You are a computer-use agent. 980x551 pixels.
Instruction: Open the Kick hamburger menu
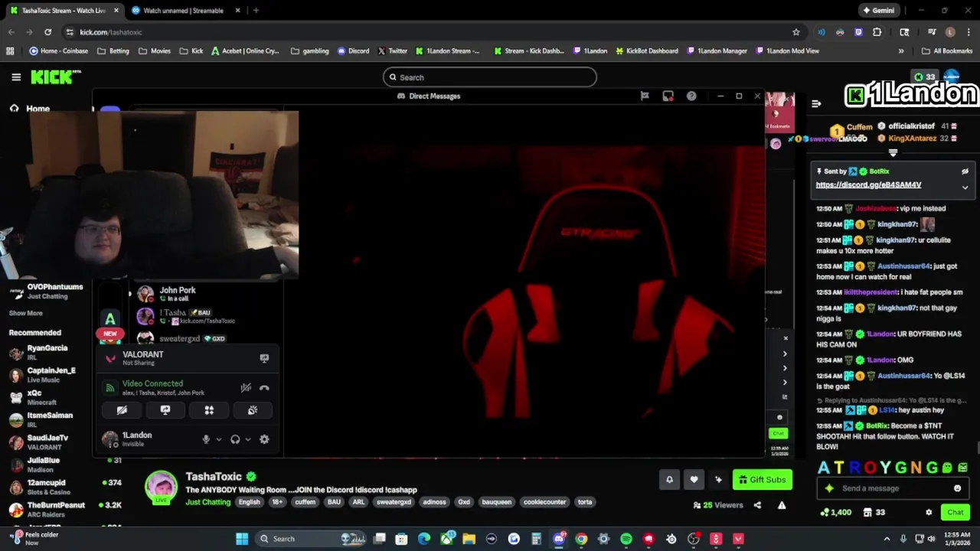pyautogui.click(x=16, y=77)
